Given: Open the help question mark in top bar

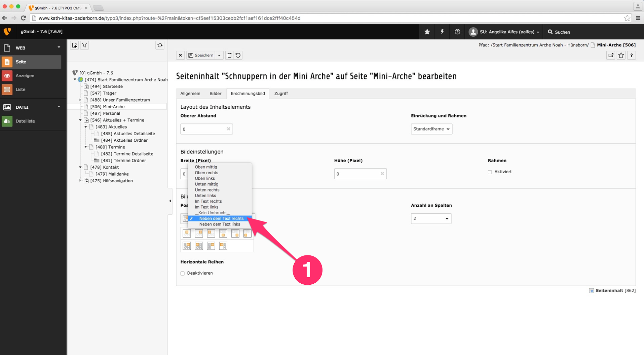Looking at the screenshot, I should coord(457,32).
